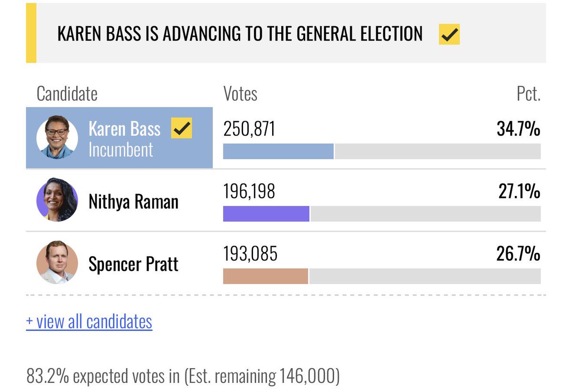
Task: Click Karen Bass's blue vote bar
Action: (x=278, y=151)
